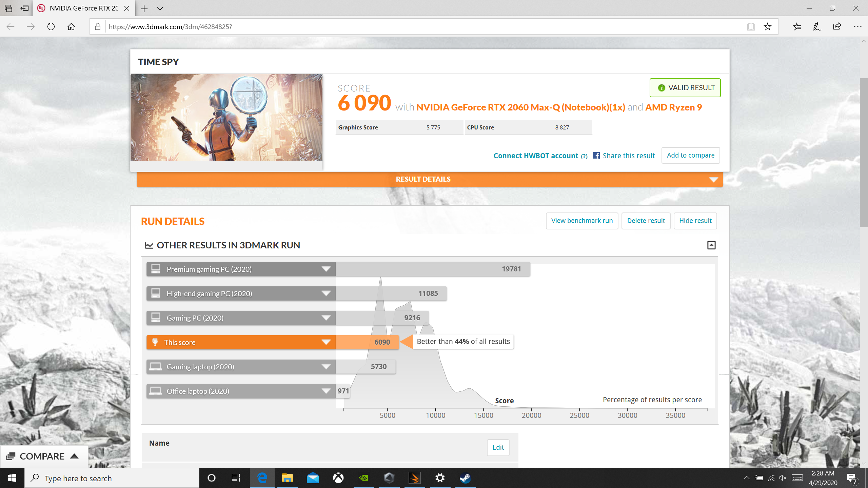Screen dimensions: 868x488
Task: Open HWBOT help question mark
Action: pos(584,156)
